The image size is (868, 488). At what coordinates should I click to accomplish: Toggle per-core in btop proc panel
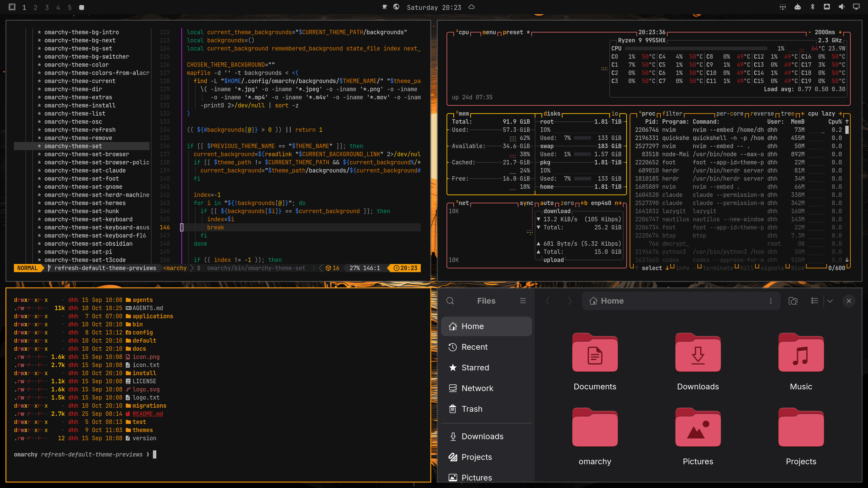click(730, 114)
